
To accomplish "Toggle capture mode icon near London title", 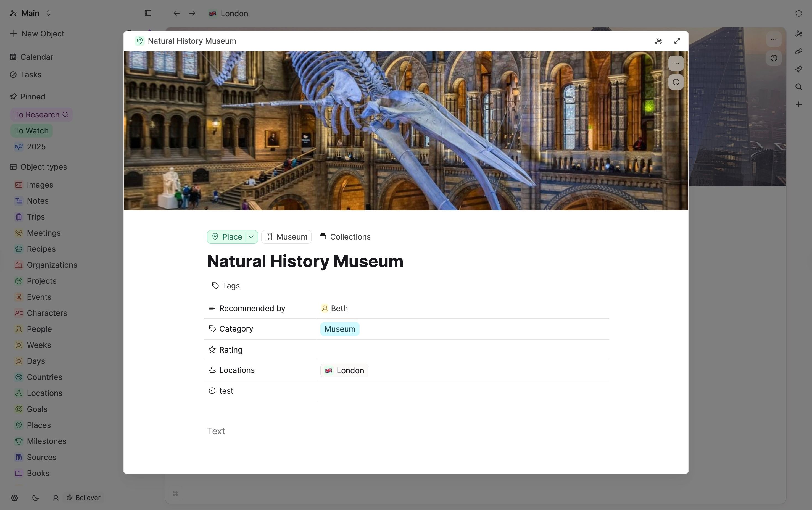I will [x=798, y=13].
